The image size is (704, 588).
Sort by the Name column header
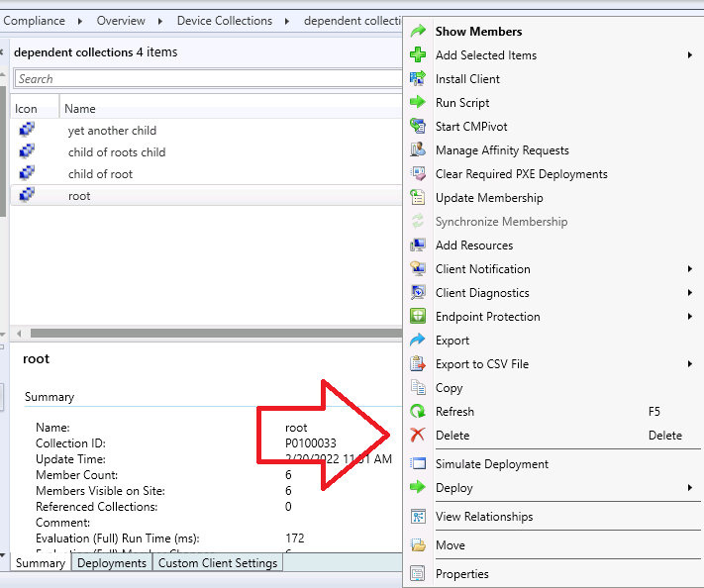pyautogui.click(x=231, y=108)
